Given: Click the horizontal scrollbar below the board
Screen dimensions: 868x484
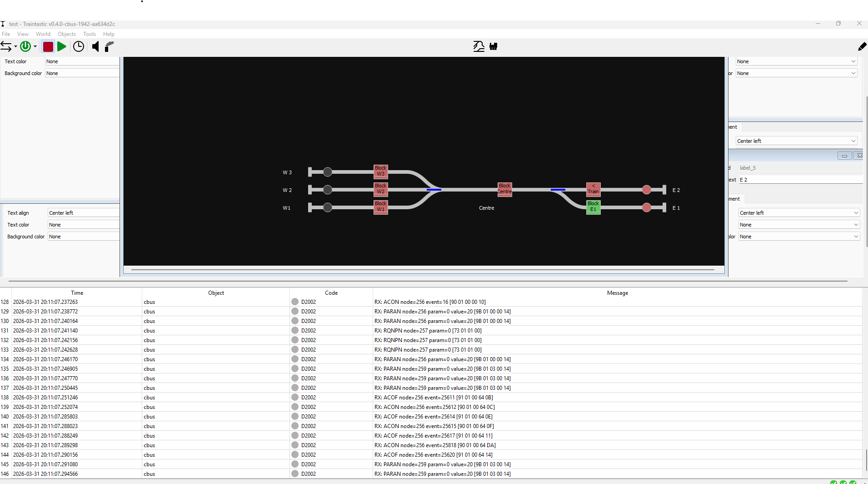Looking at the screenshot, I should 423,270.
